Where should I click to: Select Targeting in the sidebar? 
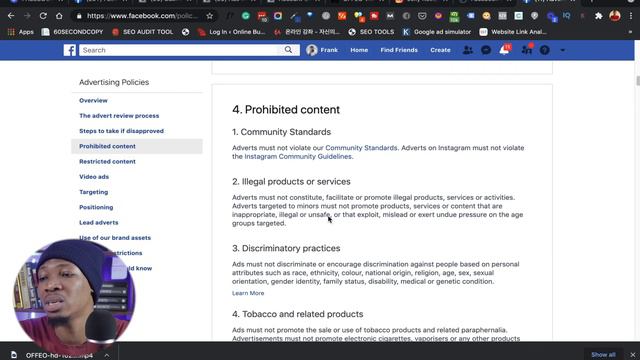click(x=93, y=192)
